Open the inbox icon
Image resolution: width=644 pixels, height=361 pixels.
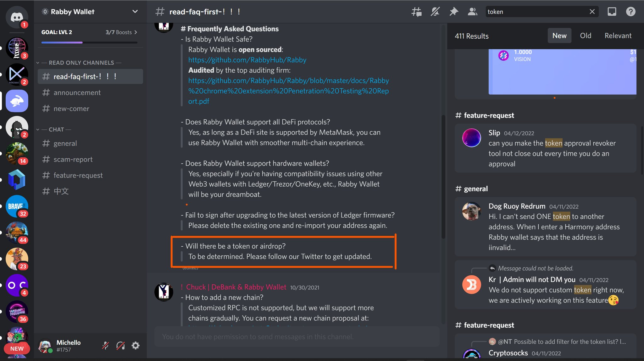pyautogui.click(x=612, y=12)
